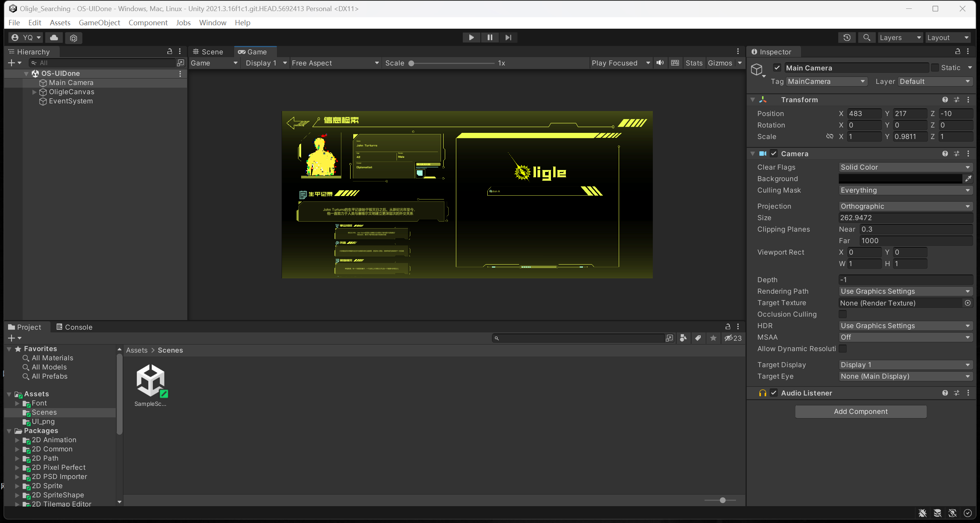
Task: Click the Background color swatch
Action: tap(900, 179)
